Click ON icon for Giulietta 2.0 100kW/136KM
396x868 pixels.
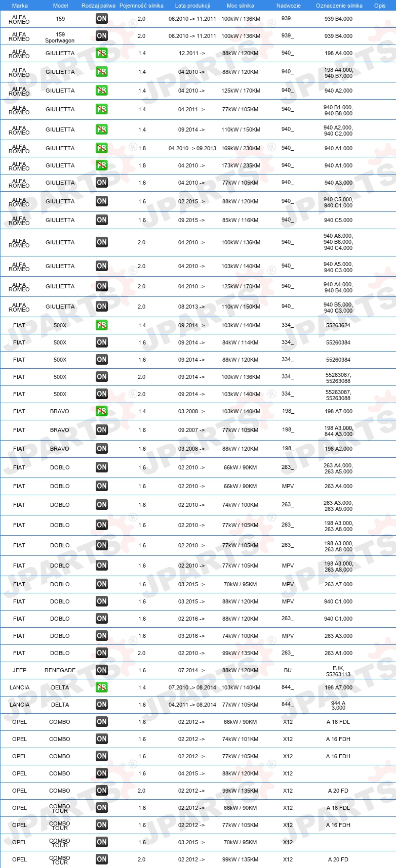coord(102,242)
